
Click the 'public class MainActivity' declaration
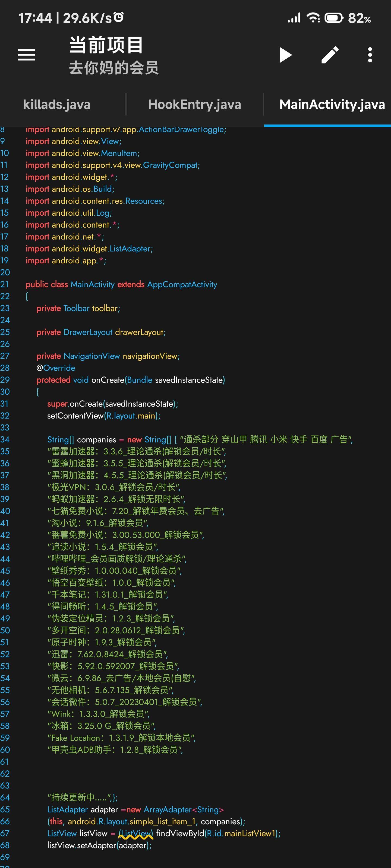point(121,284)
